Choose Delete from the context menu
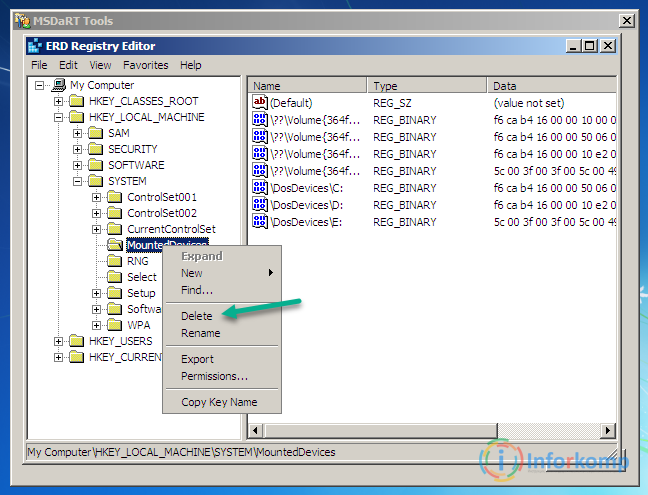The image size is (648, 495). (x=222, y=316)
